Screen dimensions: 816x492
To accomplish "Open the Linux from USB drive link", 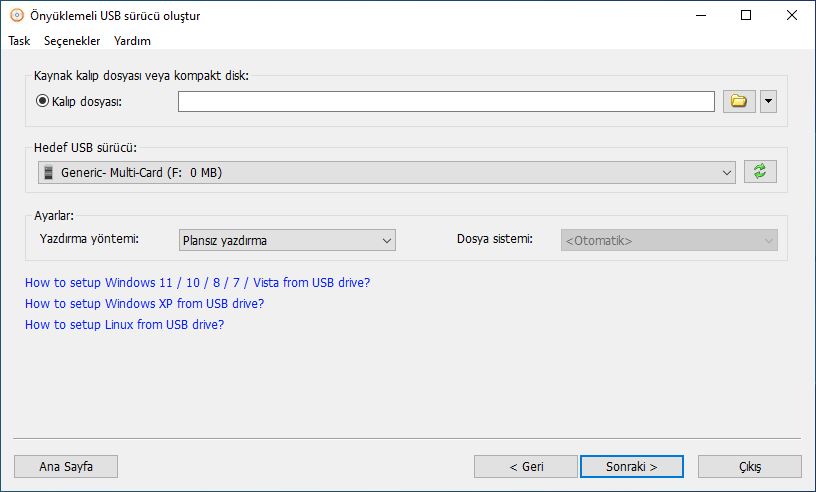I will point(124,324).
